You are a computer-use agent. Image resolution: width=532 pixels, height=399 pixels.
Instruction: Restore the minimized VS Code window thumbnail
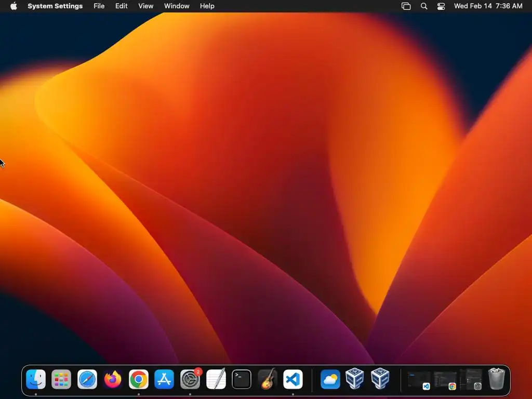pos(419,379)
